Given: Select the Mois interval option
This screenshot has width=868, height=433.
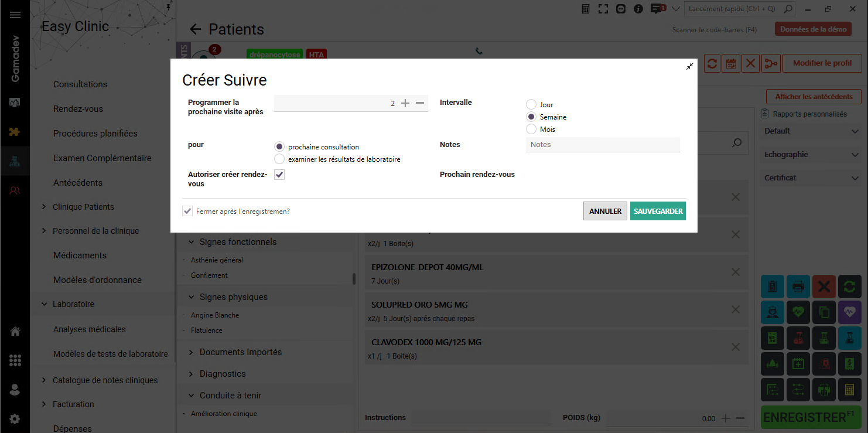Looking at the screenshot, I should 531,129.
